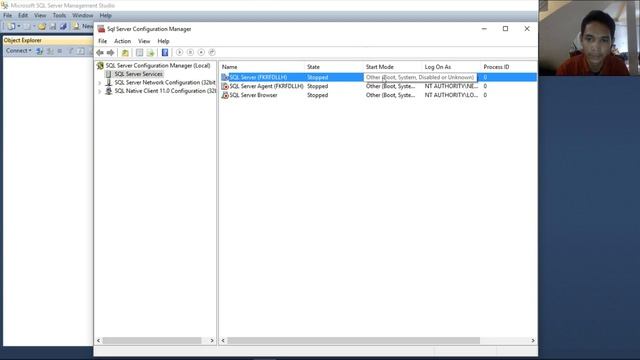Click Stopped state of SQL Server Browser
The width and height of the screenshot is (640, 360).
click(x=318, y=95)
